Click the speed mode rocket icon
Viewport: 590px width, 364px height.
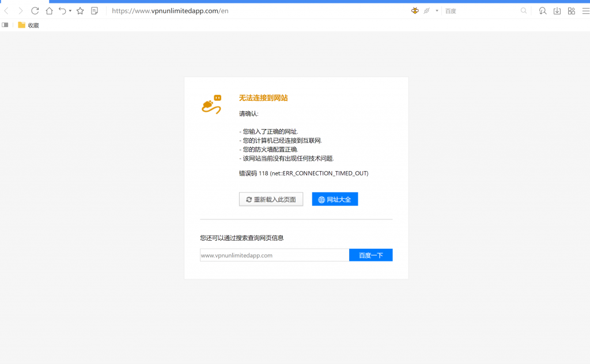427,11
